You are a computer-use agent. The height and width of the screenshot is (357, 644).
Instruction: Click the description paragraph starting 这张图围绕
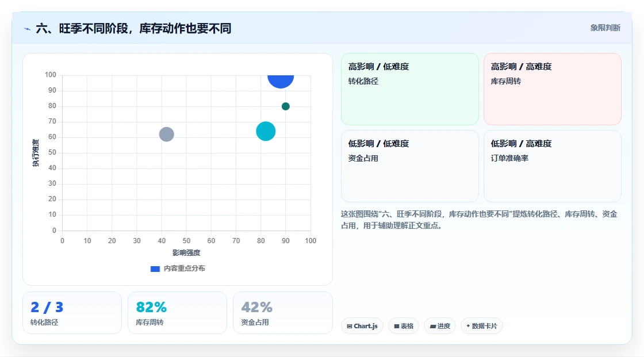point(479,220)
